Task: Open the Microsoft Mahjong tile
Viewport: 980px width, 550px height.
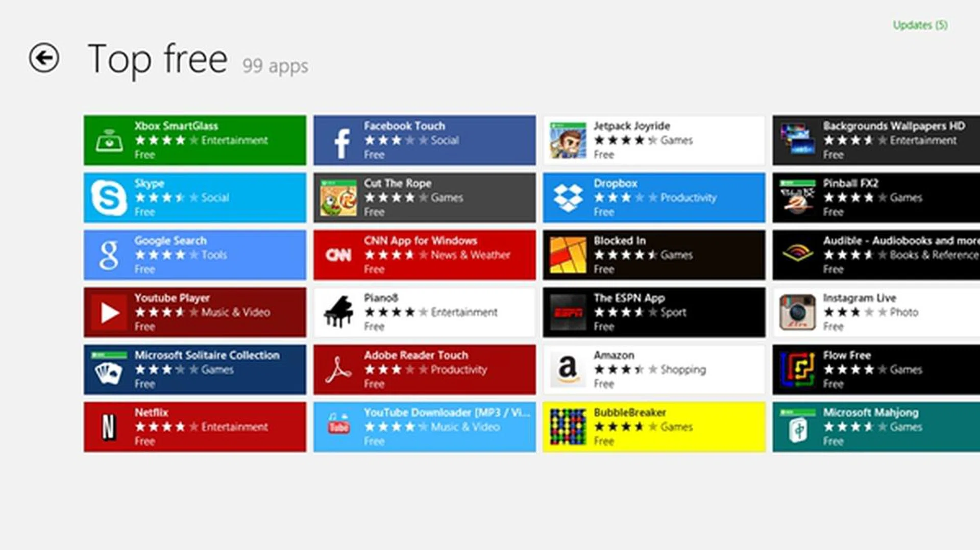Action: tap(875, 427)
